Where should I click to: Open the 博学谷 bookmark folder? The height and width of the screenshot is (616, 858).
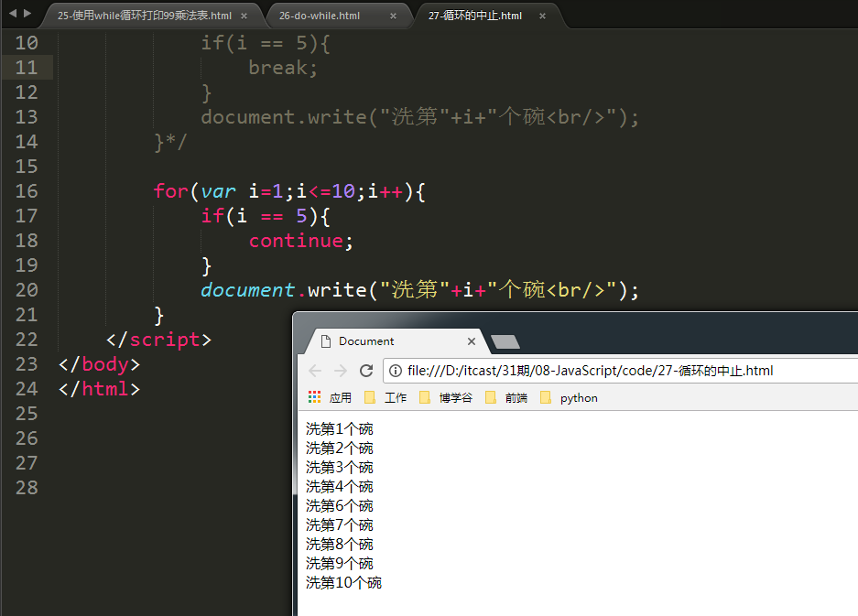click(x=445, y=398)
